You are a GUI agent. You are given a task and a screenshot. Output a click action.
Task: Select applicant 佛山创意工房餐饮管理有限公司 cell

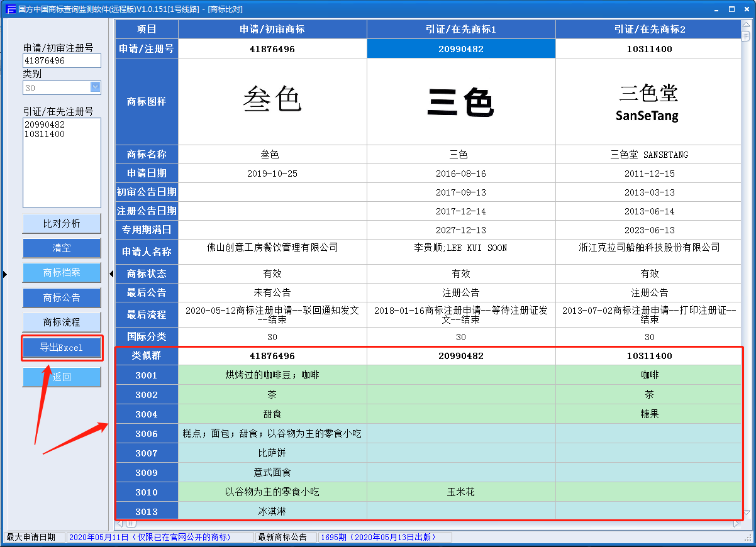coord(272,251)
